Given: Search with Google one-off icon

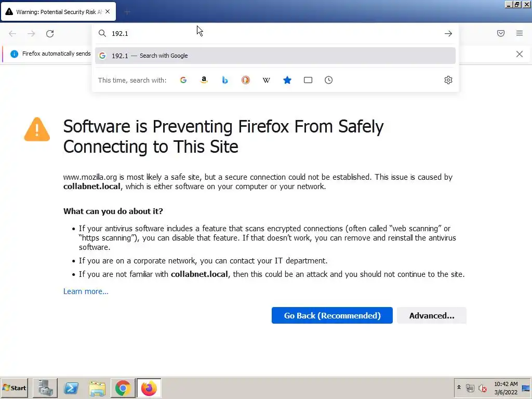Looking at the screenshot, I should coord(183,80).
